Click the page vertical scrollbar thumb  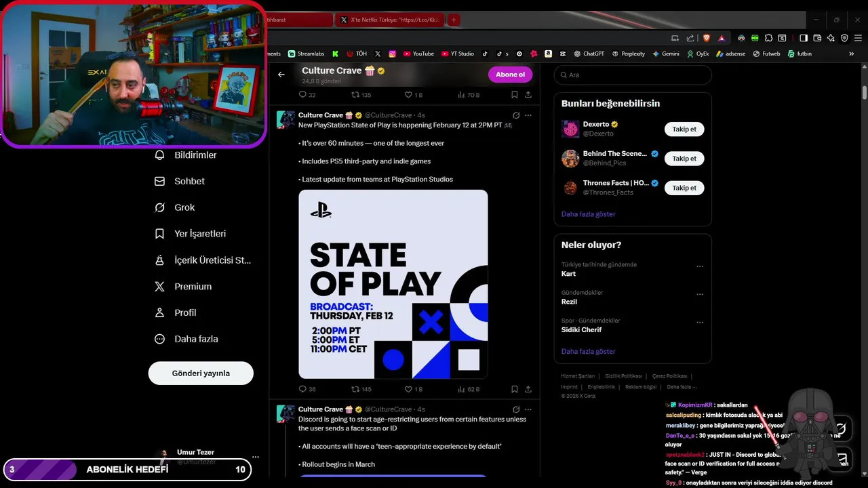864,93
